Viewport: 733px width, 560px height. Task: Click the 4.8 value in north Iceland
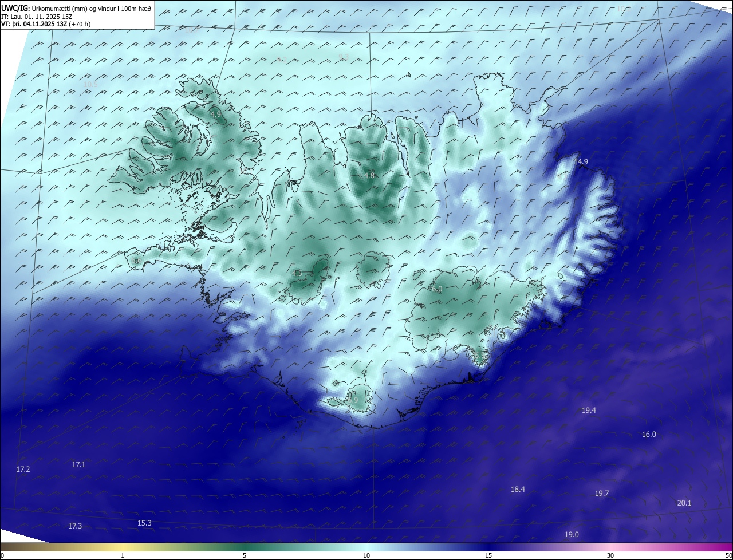pos(369,176)
